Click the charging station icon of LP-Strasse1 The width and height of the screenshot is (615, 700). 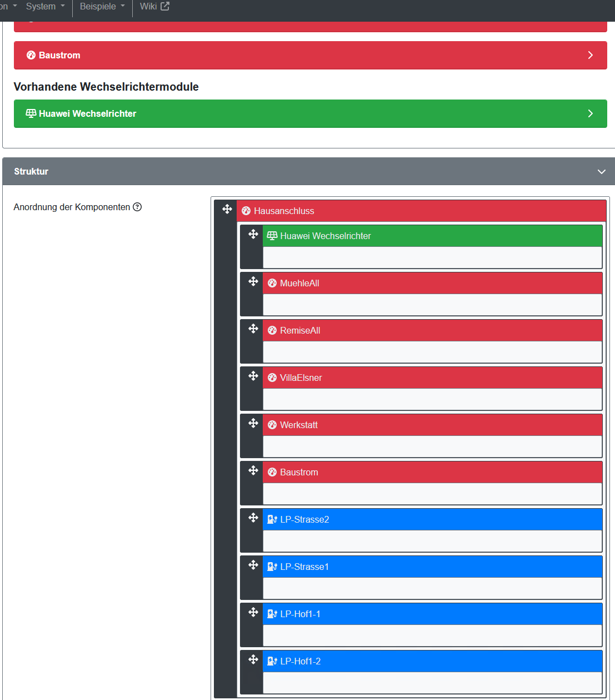coord(272,567)
